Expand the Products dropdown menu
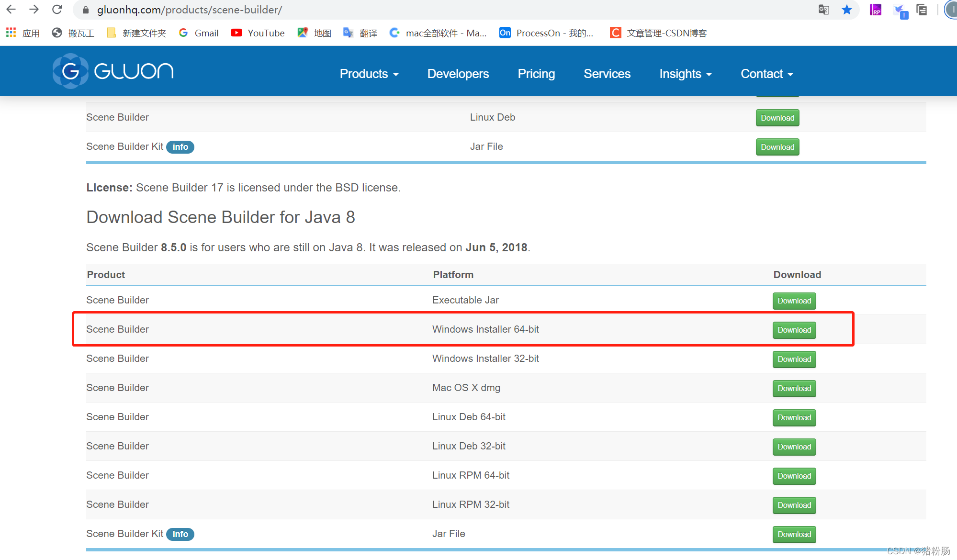 (369, 74)
